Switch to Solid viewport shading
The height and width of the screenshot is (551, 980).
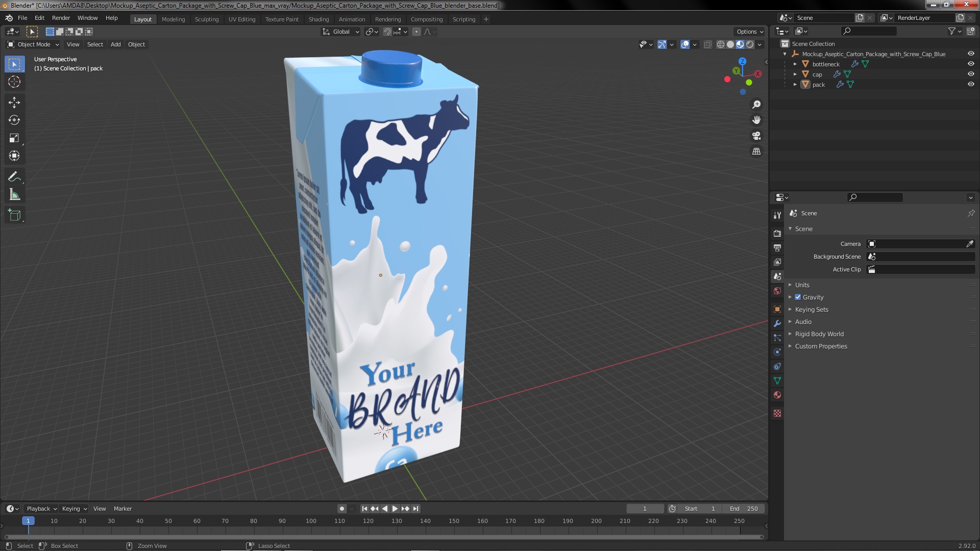pos(730,44)
